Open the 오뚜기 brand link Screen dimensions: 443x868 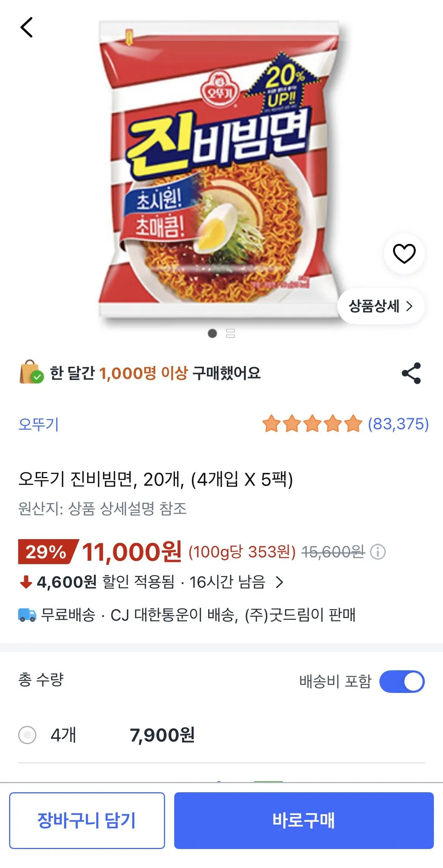click(39, 424)
